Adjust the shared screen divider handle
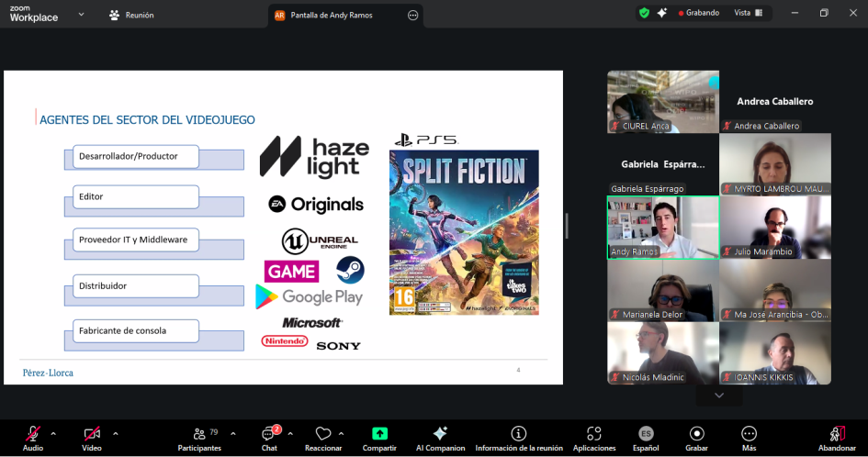The height and width of the screenshot is (457, 868). pos(567,226)
